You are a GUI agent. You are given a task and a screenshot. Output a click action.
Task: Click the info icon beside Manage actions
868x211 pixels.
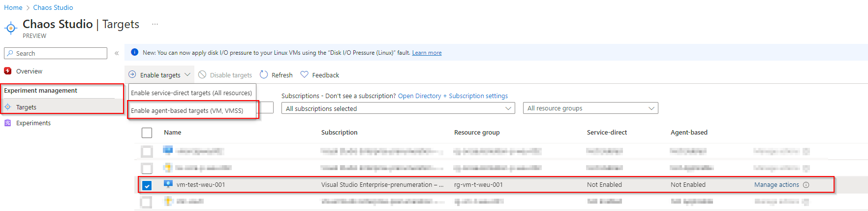coord(806,185)
